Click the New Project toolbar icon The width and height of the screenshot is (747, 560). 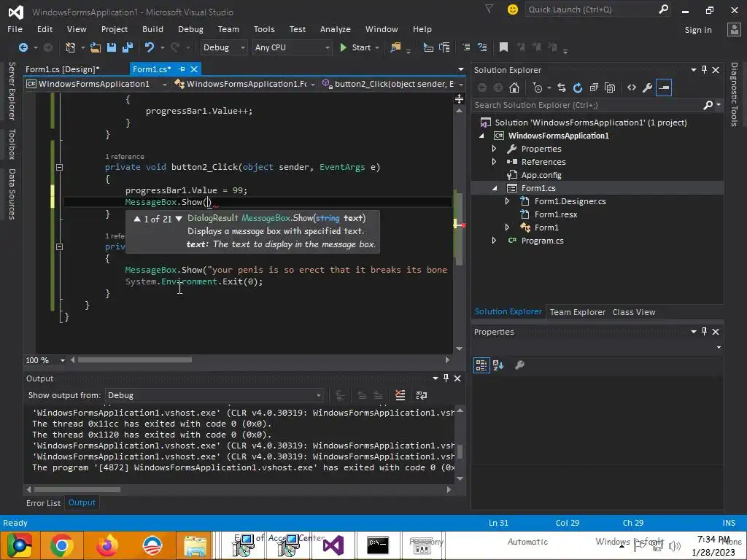(x=71, y=47)
